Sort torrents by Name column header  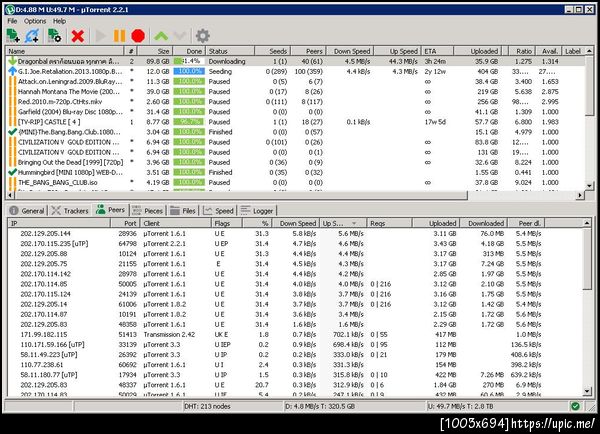[65, 51]
